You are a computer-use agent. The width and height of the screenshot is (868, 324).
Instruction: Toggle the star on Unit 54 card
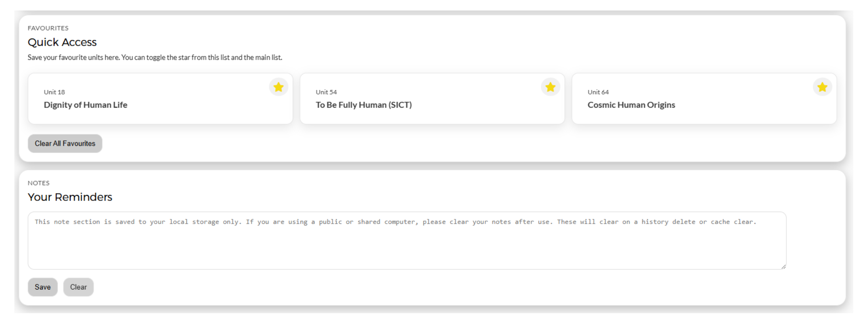(x=550, y=87)
